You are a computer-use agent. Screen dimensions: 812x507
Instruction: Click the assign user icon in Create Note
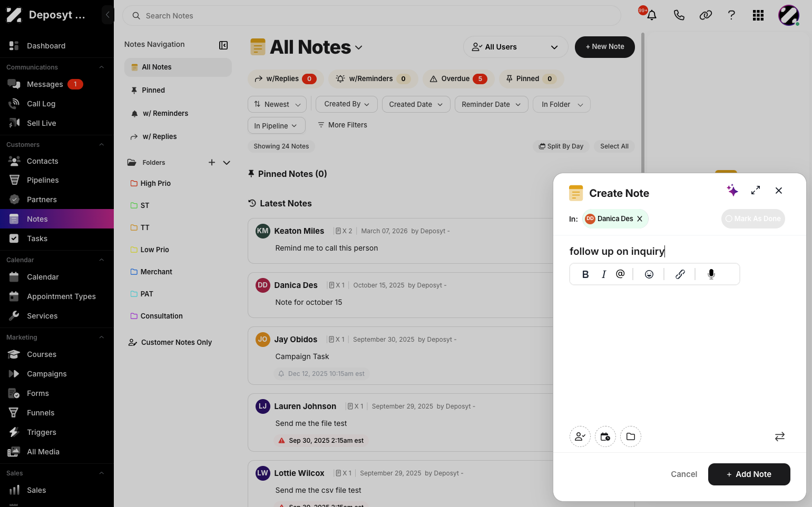coord(580,436)
